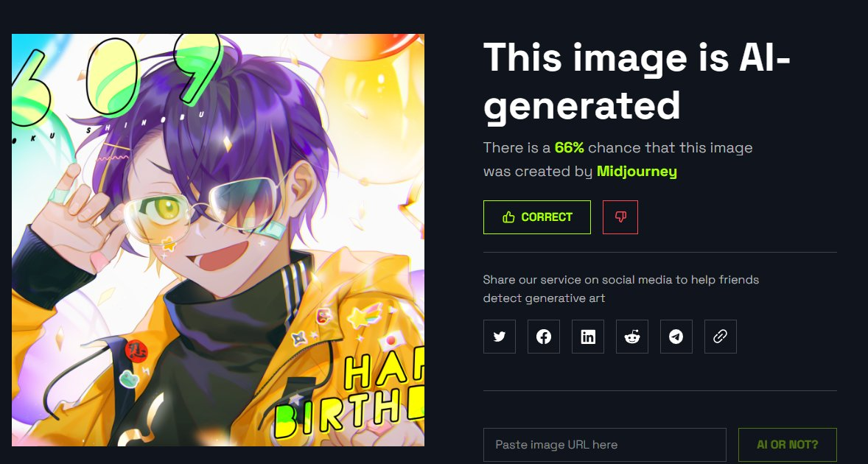Share the result on LinkedIn

tap(588, 337)
